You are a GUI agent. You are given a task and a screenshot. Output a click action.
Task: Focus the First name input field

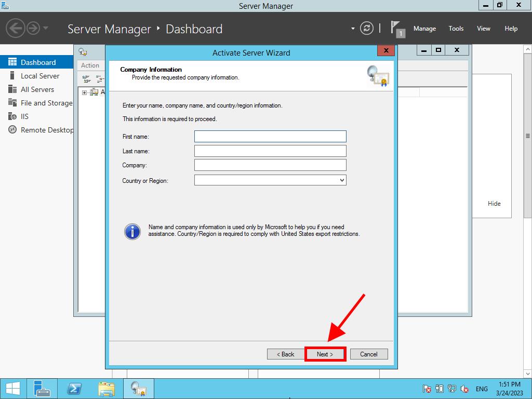coord(270,137)
